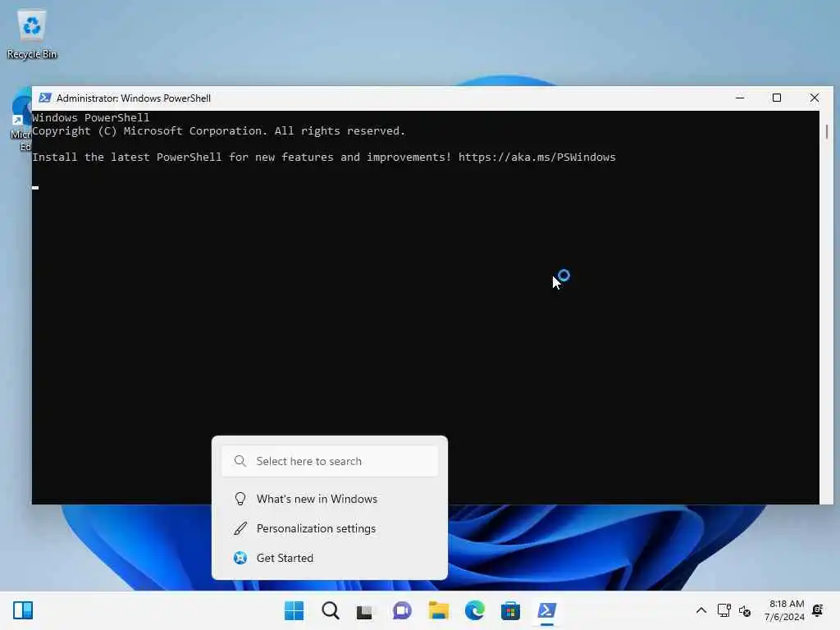Launch the Chat app from the taskbar
Viewport: 840px width, 630px height.
402,610
